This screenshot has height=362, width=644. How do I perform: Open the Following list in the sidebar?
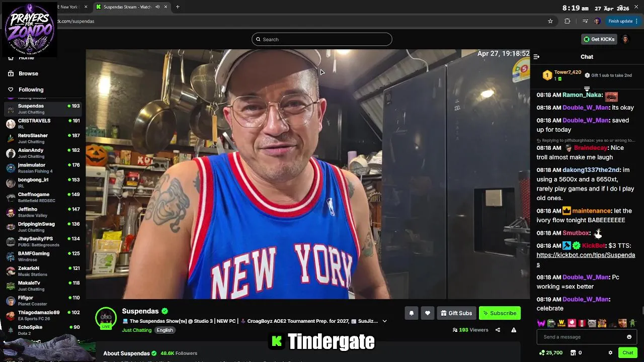click(31, 89)
